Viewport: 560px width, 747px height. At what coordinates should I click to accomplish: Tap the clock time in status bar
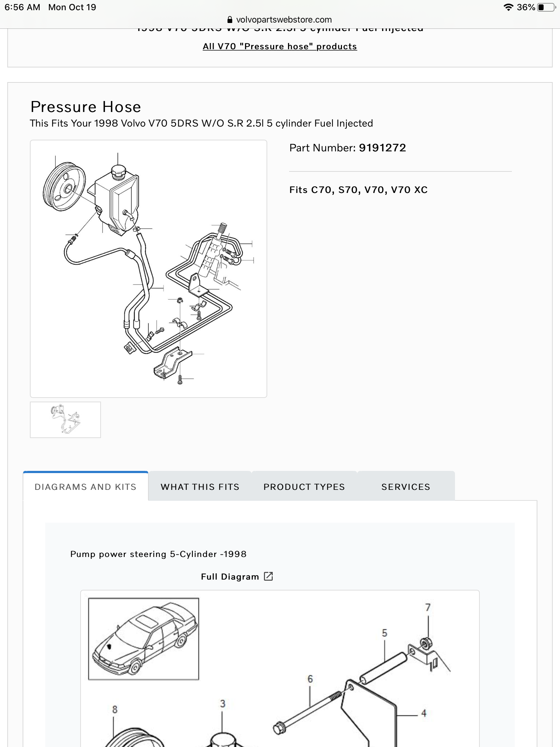click(x=22, y=7)
